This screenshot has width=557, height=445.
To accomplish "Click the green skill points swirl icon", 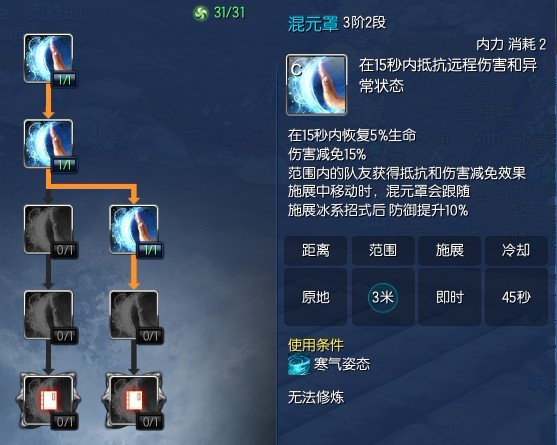I will [200, 13].
